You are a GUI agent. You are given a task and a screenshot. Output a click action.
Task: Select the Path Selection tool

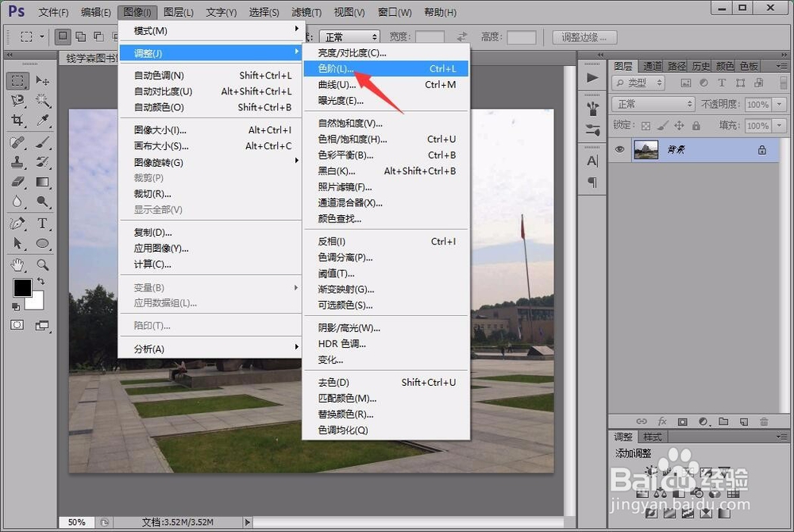[17, 244]
